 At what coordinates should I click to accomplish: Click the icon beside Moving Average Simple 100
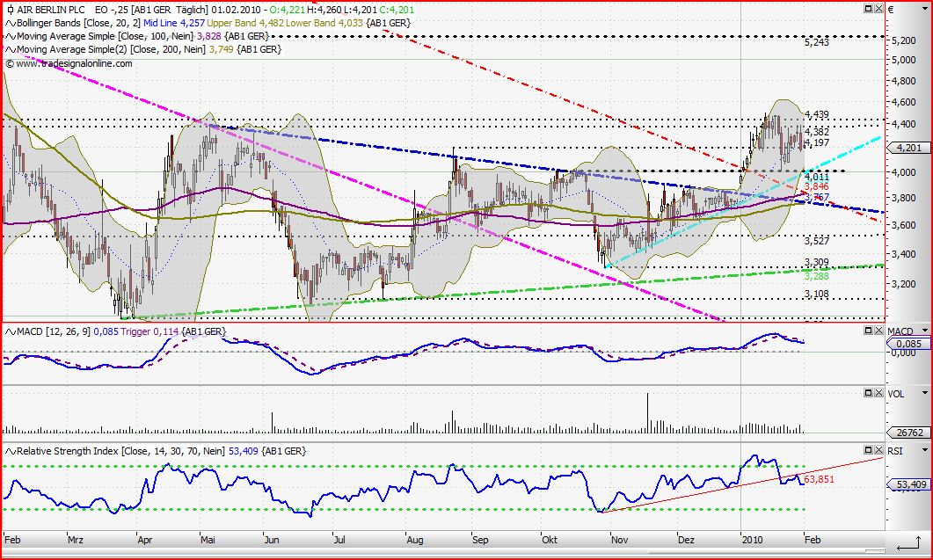pos(11,36)
